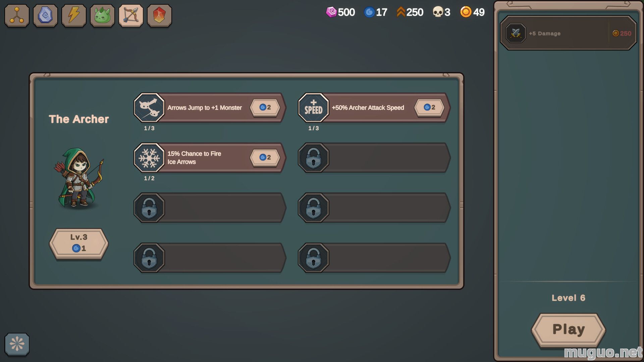Image resolution: width=644 pixels, height=362 pixels.
Task: Buy 15% Chance to Fire Ice Arrows upgrade
Action: click(265, 157)
